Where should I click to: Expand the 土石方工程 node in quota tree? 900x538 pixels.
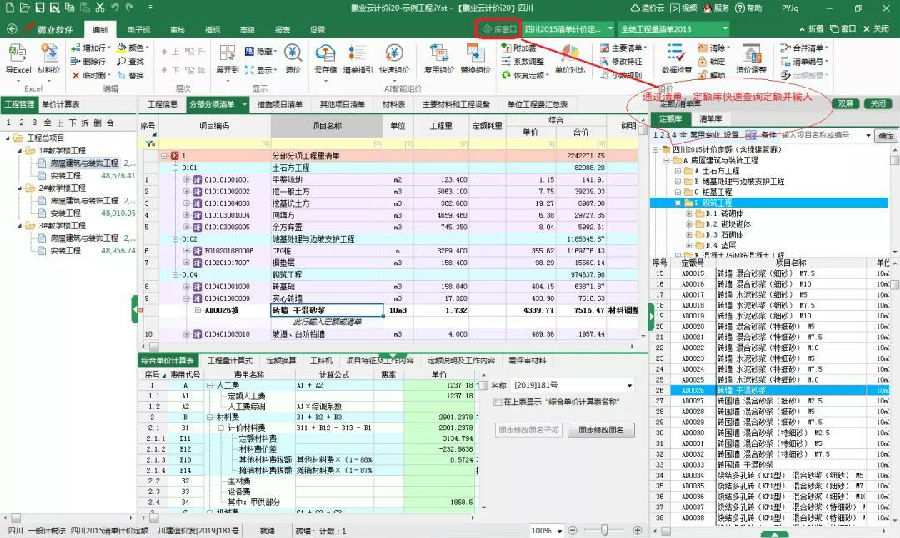point(677,171)
